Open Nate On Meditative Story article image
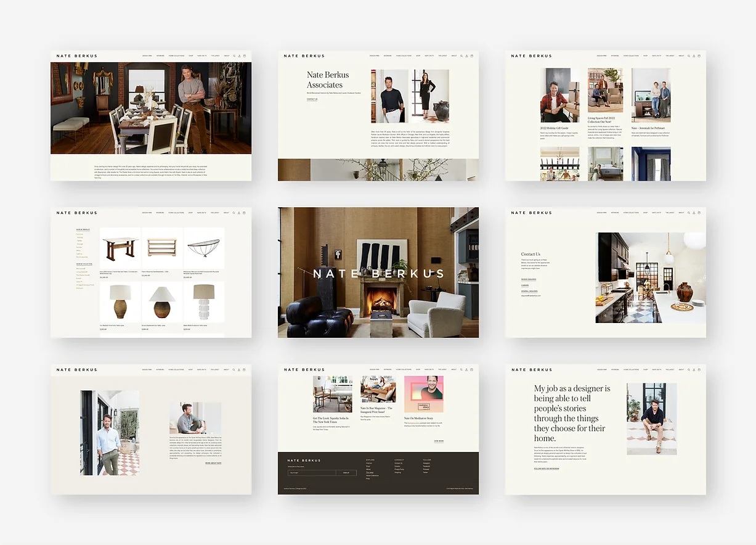 coord(424,395)
